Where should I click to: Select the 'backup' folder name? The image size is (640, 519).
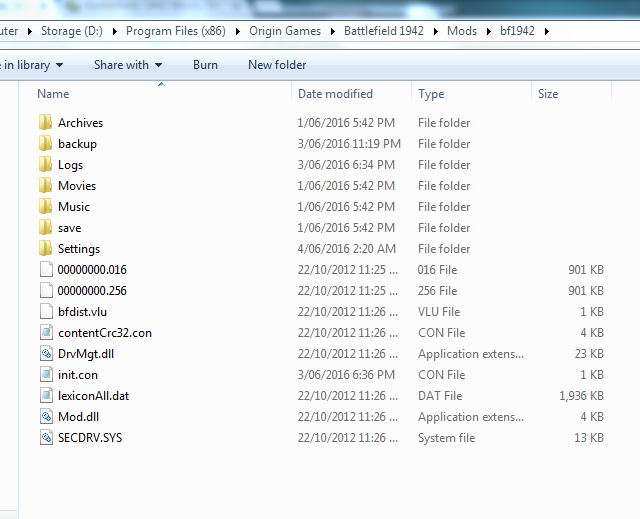[x=77, y=144]
